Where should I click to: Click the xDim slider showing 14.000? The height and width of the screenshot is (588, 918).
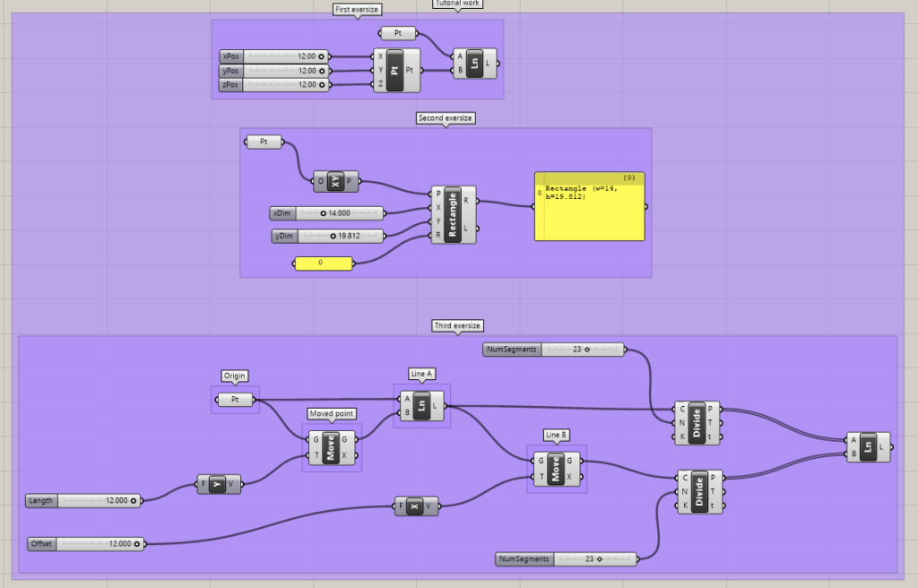click(326, 213)
